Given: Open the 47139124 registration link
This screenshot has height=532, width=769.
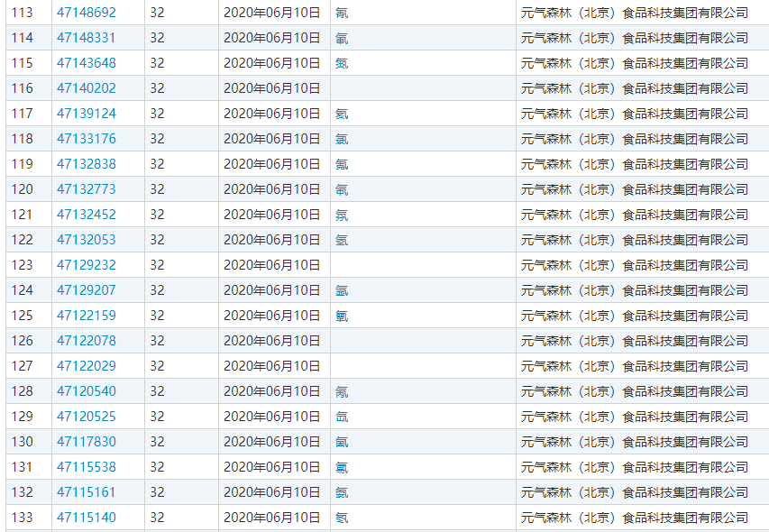Looking at the screenshot, I should (x=87, y=114).
